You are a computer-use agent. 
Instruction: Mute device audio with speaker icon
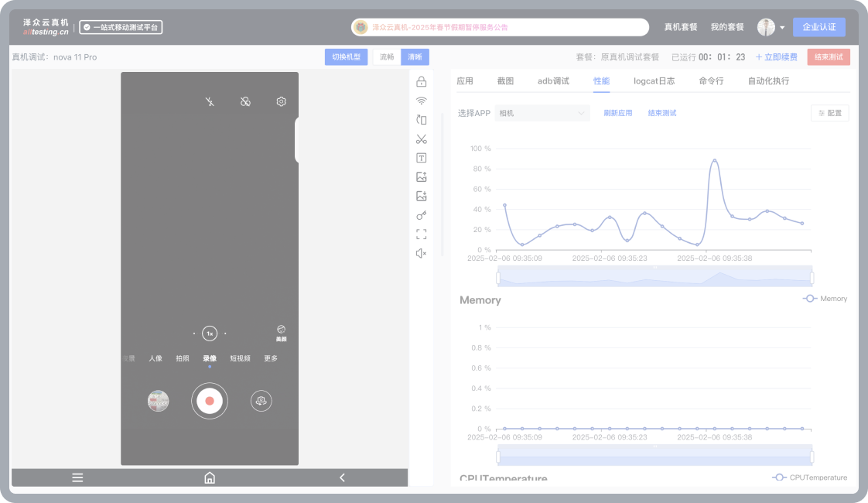point(422,253)
